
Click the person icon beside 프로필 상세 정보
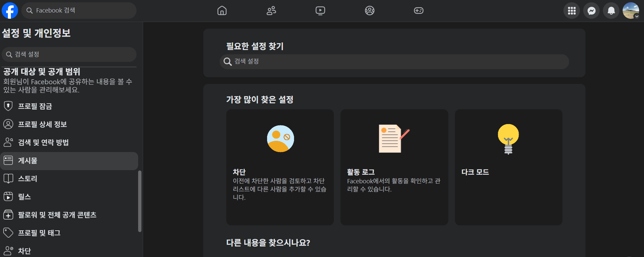pos(8,124)
